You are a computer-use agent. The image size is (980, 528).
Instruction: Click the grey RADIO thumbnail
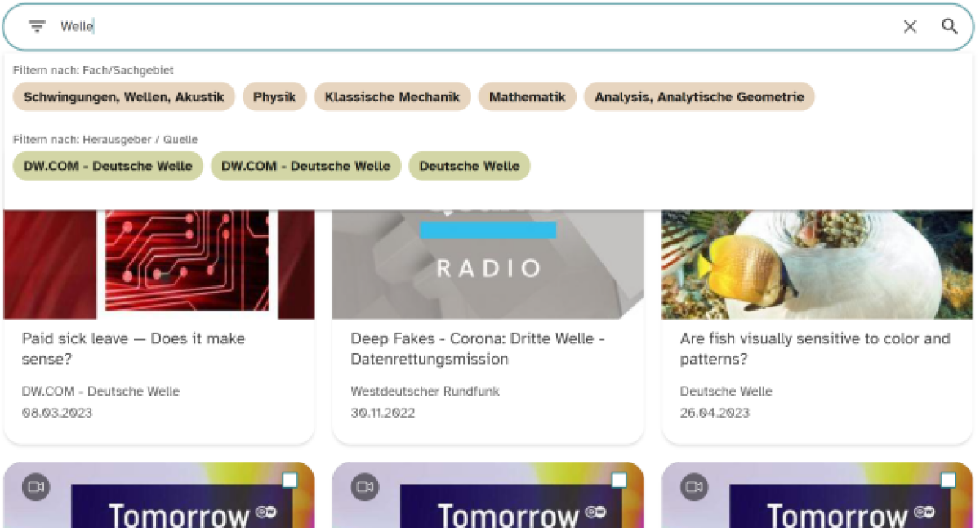pos(488,264)
